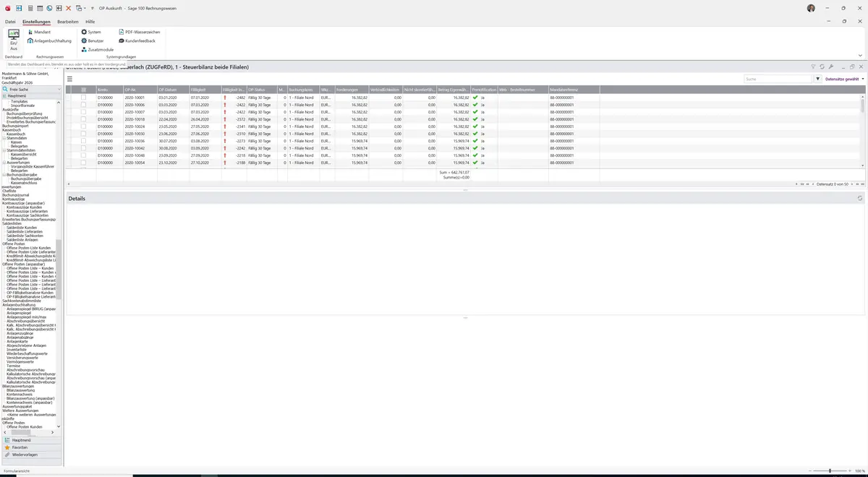
Task: Toggle the Dashboard Ein/Aus button
Action: [14, 40]
